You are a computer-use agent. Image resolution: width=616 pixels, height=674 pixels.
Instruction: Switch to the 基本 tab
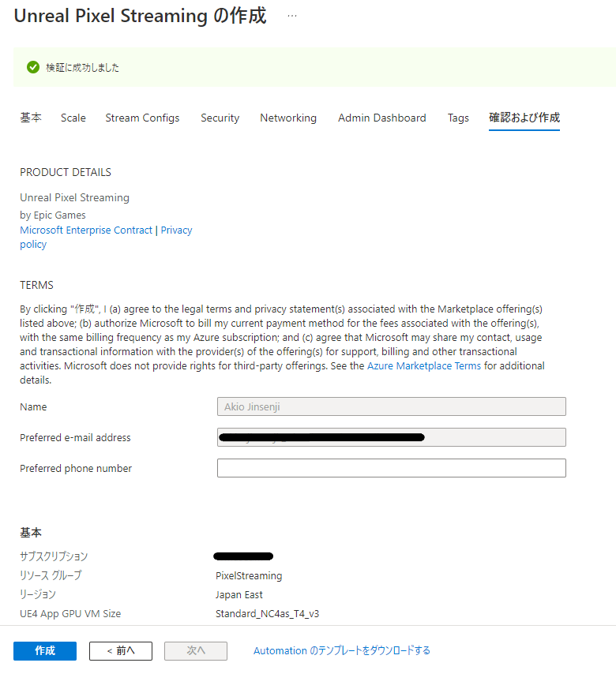[30, 118]
